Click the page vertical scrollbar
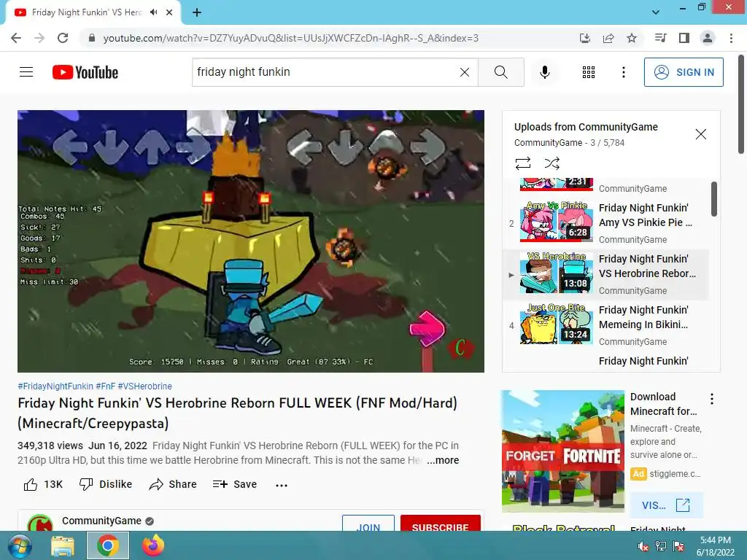 [741, 105]
